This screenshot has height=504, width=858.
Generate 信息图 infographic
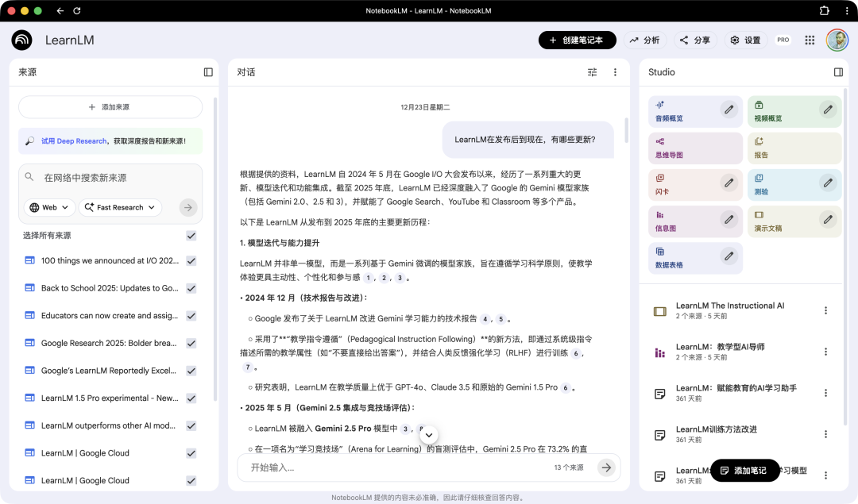pyautogui.click(x=695, y=221)
